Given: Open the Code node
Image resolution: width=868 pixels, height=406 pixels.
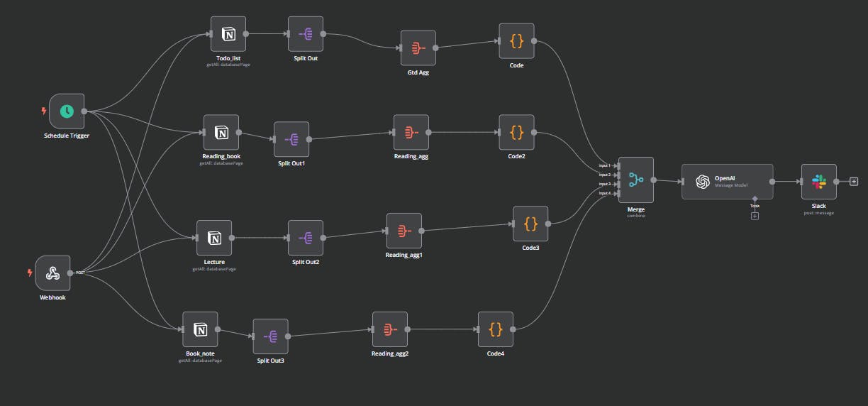Looking at the screenshot, I should tap(516, 41).
